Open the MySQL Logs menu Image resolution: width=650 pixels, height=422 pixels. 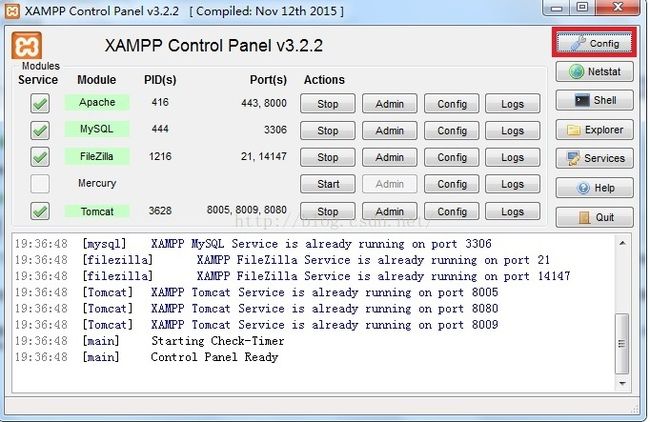513,131
